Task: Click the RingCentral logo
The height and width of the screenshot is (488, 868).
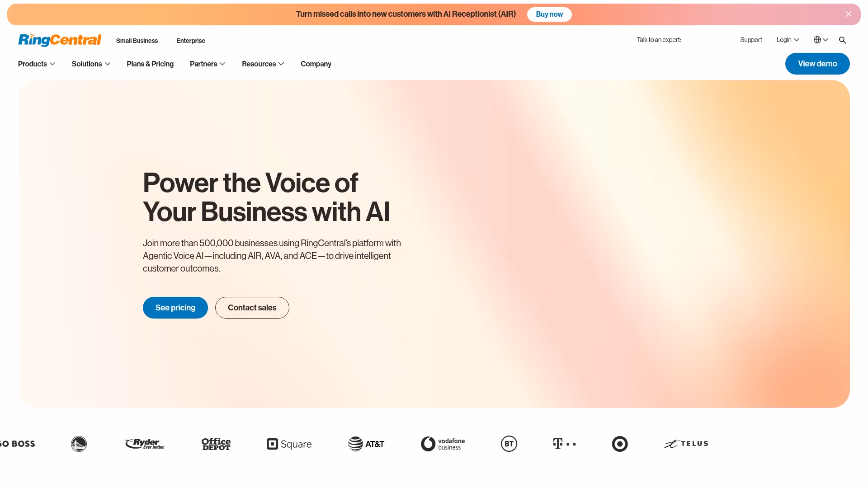Action: pyautogui.click(x=59, y=40)
